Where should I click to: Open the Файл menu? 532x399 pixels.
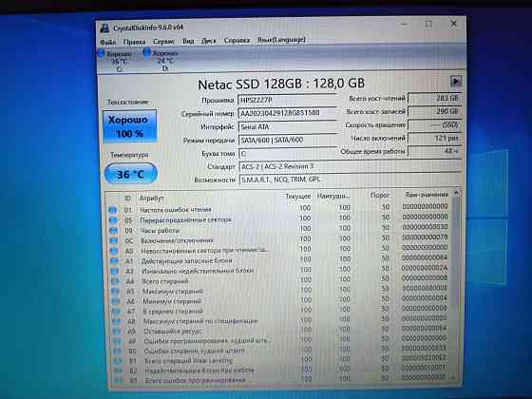[108, 42]
